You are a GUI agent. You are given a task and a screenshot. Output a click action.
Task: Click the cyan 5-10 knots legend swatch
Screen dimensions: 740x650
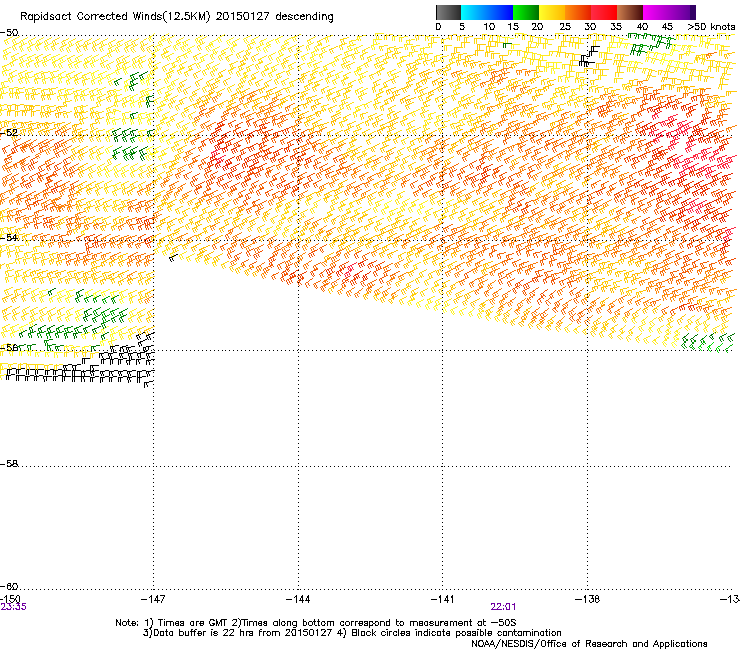(x=474, y=12)
